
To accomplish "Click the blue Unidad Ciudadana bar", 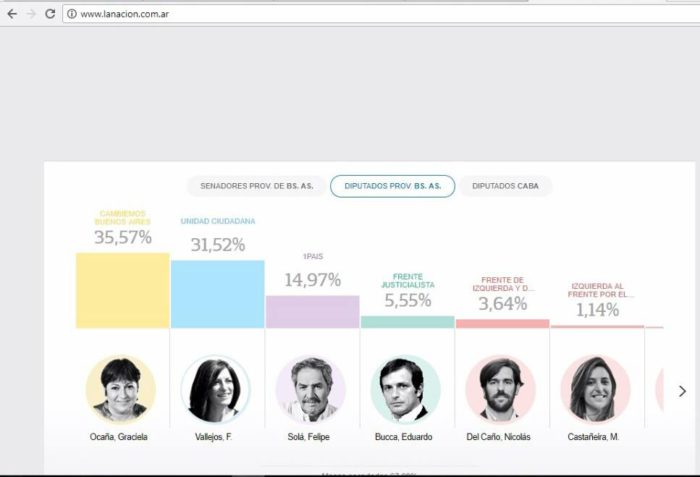I will tap(217, 294).
